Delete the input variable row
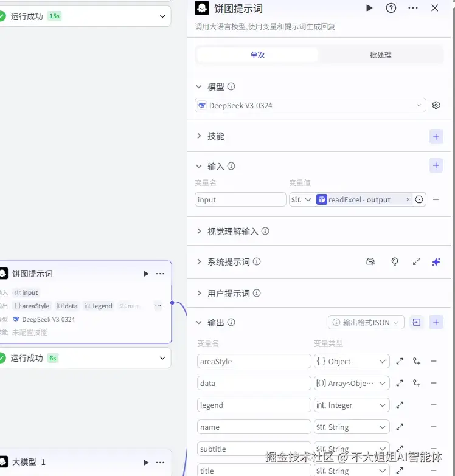The width and height of the screenshot is (455, 476). point(436,199)
